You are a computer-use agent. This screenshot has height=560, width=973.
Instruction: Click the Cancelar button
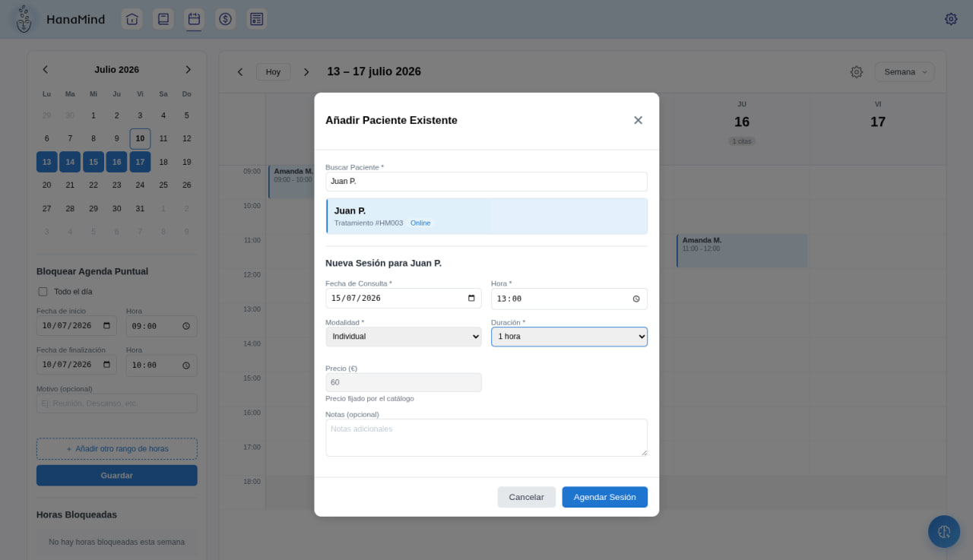point(527,497)
